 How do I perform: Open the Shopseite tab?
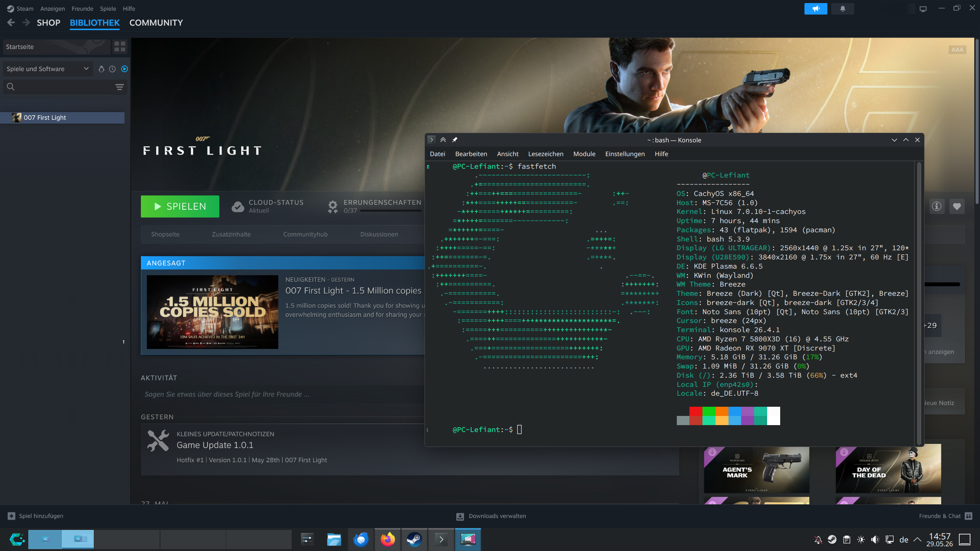tap(165, 234)
